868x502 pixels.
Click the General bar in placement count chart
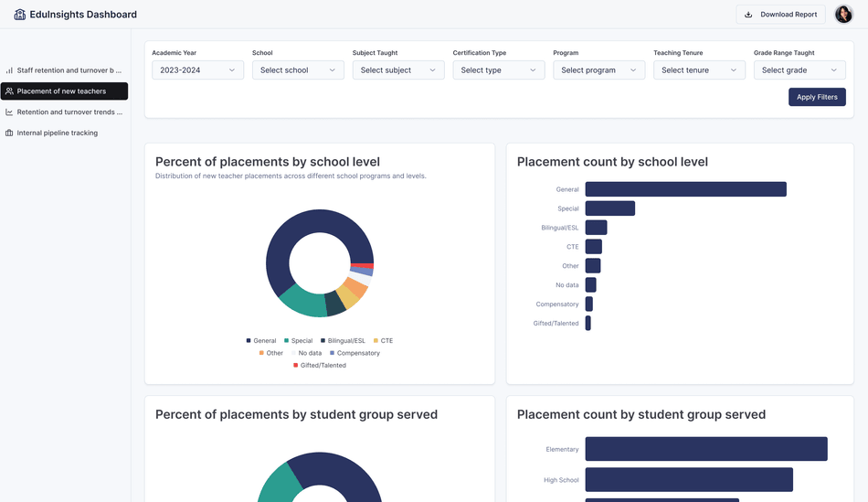coord(685,189)
